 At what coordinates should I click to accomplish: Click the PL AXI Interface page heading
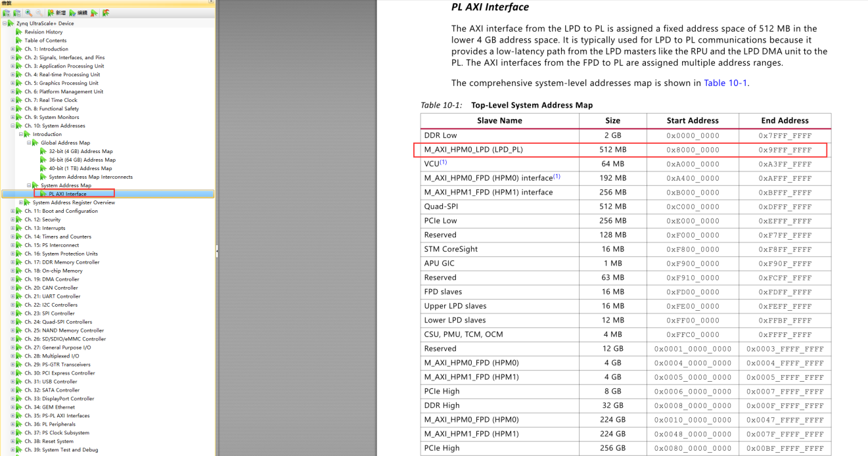(x=490, y=7)
